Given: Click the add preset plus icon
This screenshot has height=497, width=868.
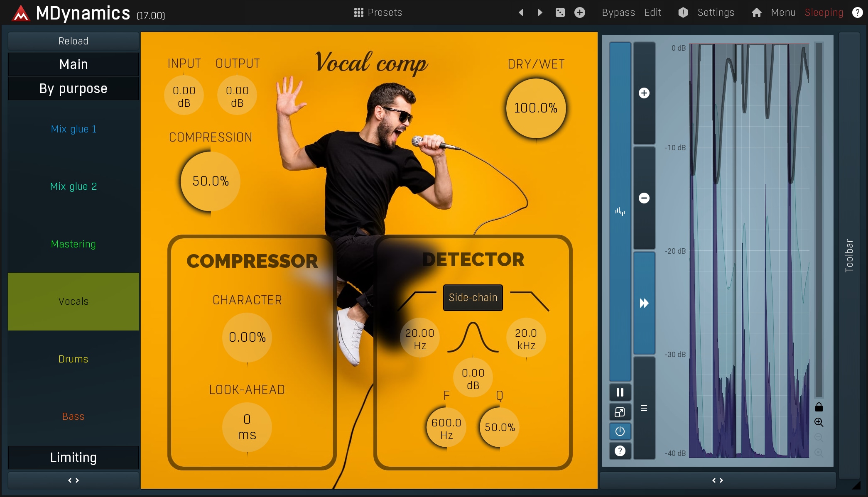Looking at the screenshot, I should (580, 12).
